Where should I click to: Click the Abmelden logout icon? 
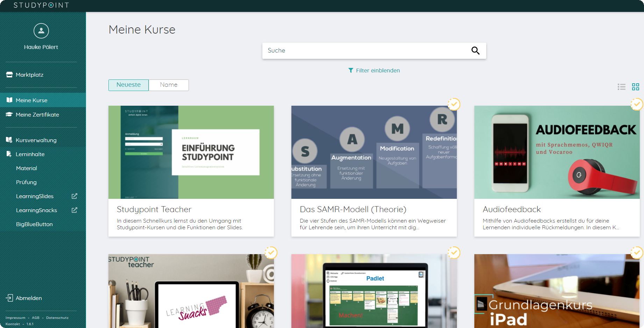click(x=9, y=298)
